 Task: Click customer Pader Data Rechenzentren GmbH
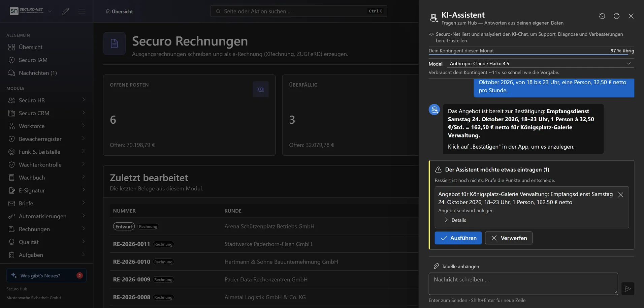[x=266, y=280]
